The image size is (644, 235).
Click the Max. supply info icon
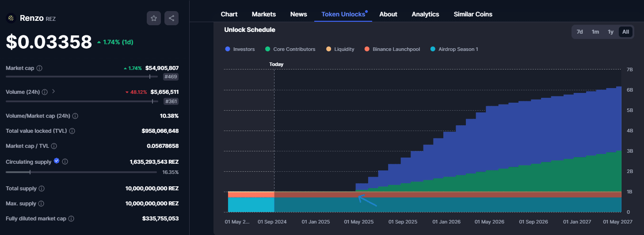tap(41, 204)
